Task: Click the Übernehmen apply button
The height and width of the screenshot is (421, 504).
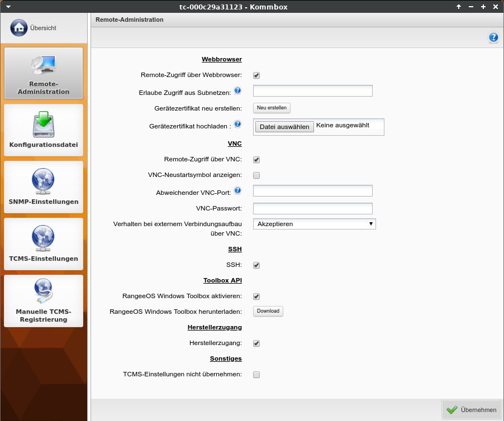Action: 472,410
